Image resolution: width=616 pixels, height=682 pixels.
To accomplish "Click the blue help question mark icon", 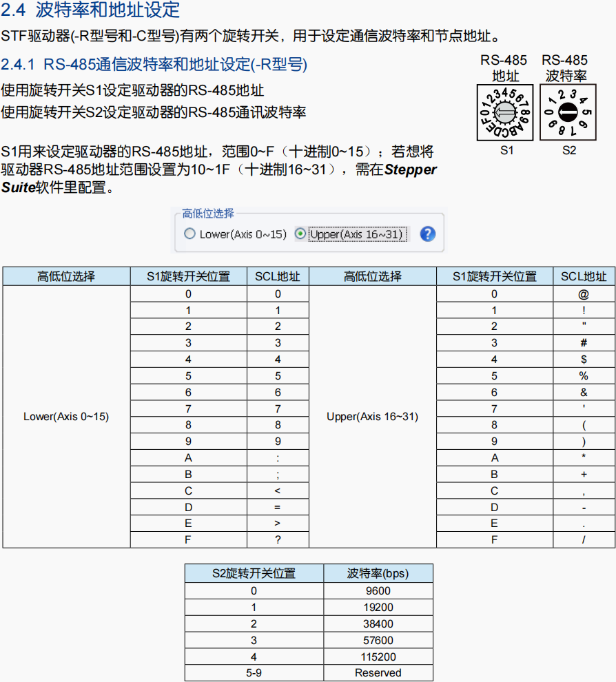I will coord(428,234).
